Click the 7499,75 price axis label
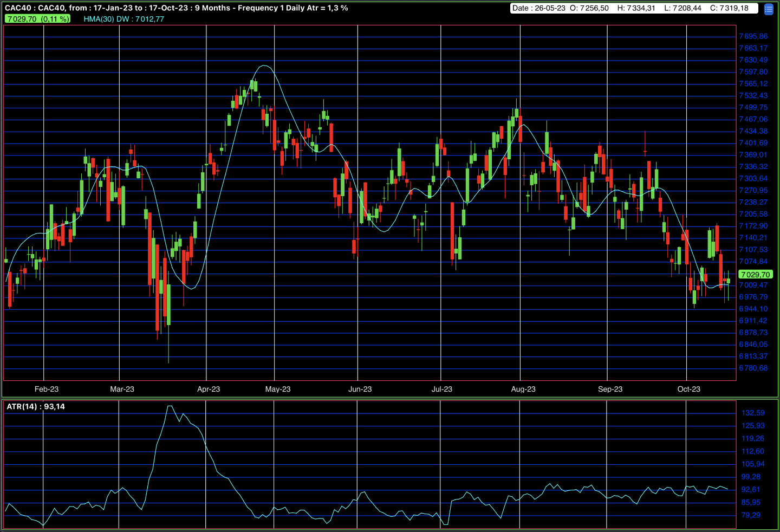This screenshot has height=532, width=780. [753, 107]
